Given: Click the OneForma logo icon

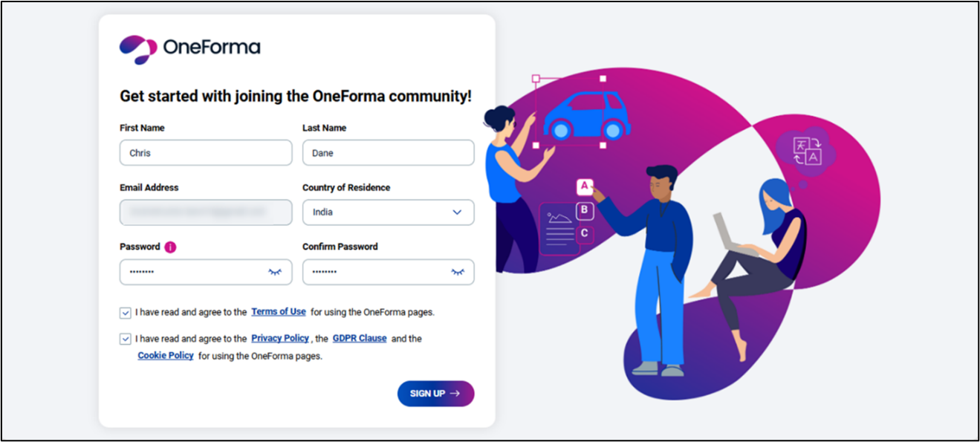Looking at the screenshot, I should (138, 49).
